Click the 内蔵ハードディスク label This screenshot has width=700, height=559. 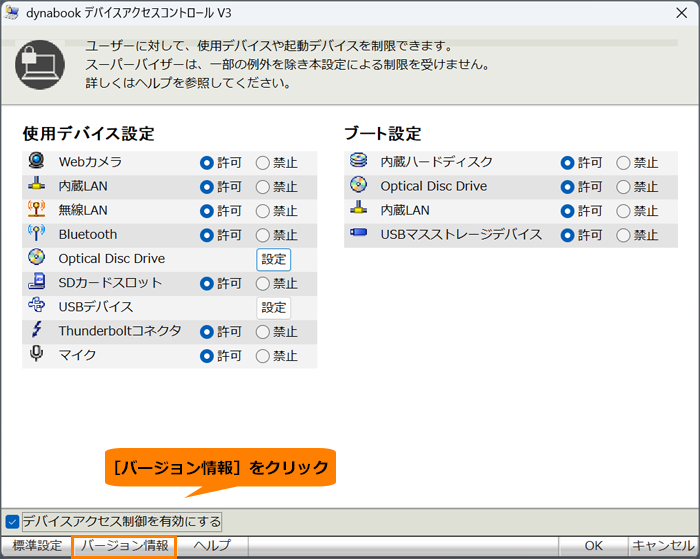(436, 162)
